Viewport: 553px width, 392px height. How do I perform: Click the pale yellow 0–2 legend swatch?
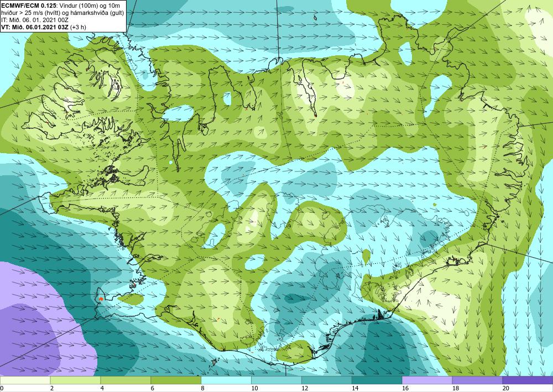point(25,380)
